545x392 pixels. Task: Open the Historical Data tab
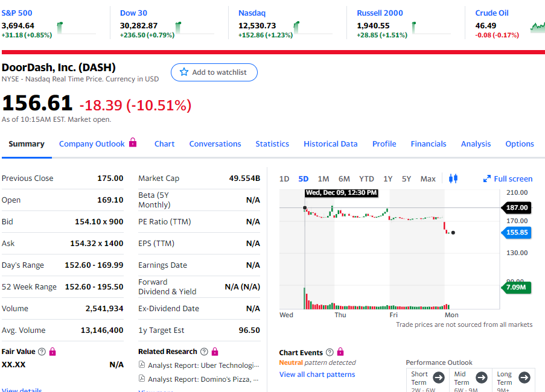tap(330, 144)
